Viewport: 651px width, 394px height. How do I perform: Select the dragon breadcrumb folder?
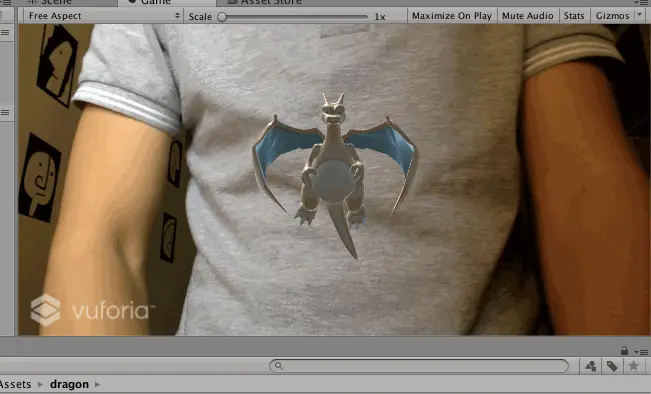[x=69, y=384]
